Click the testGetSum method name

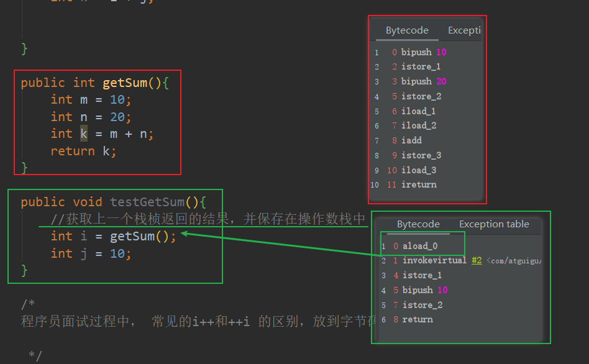pos(147,202)
